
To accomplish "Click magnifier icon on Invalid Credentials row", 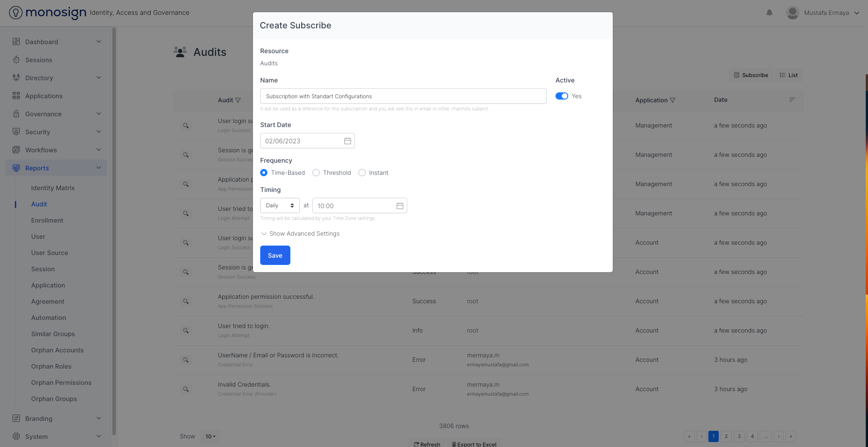I will pyautogui.click(x=186, y=389).
